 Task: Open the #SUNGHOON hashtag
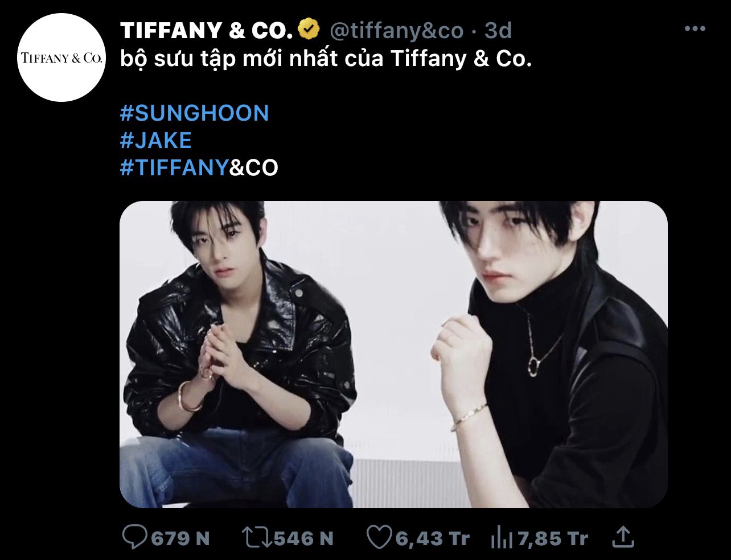(194, 113)
